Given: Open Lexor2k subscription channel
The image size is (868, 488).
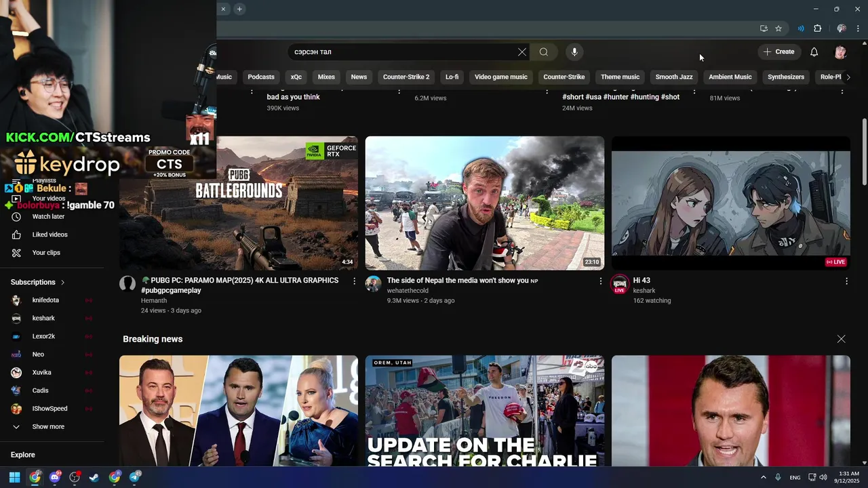Looking at the screenshot, I should pyautogui.click(x=52, y=336).
